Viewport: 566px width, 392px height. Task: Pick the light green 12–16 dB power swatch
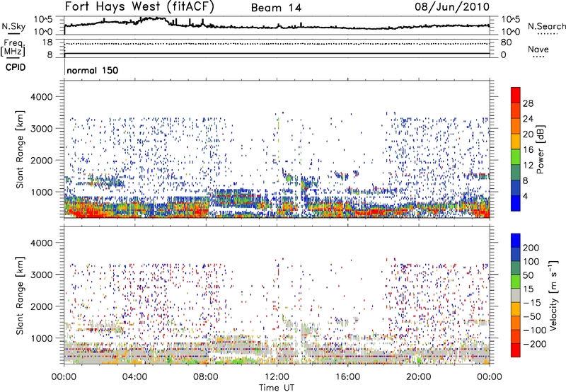point(516,157)
